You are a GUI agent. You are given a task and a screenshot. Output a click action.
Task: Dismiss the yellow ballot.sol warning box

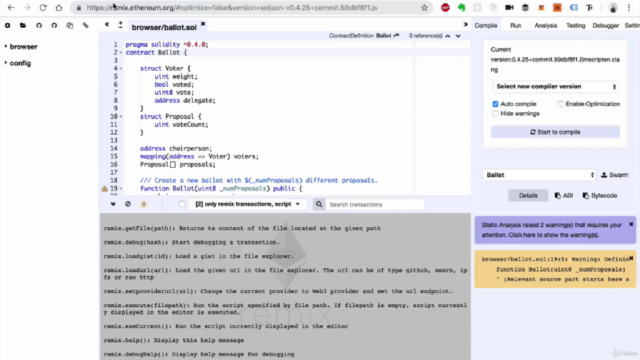(x=631, y=258)
